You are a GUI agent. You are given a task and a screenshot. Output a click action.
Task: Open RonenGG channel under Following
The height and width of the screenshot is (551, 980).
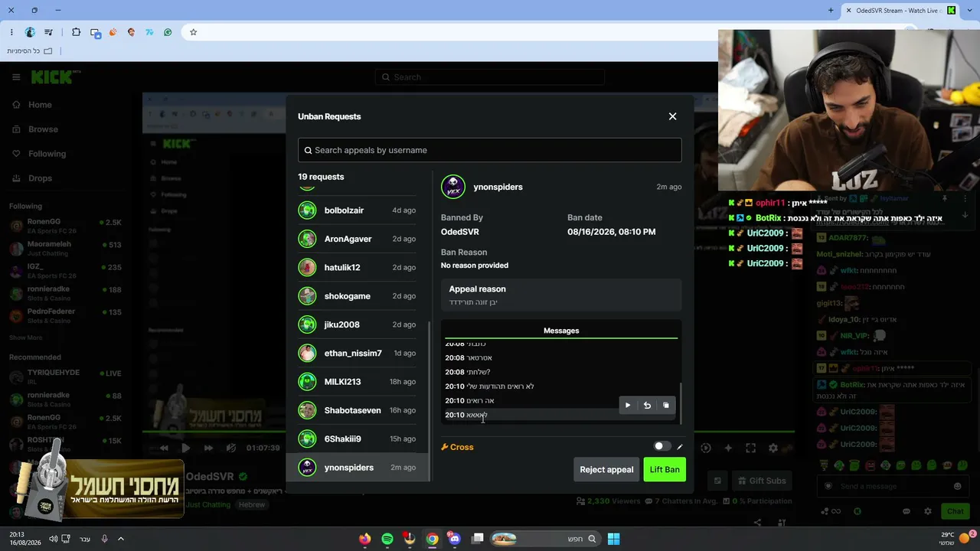(66, 226)
